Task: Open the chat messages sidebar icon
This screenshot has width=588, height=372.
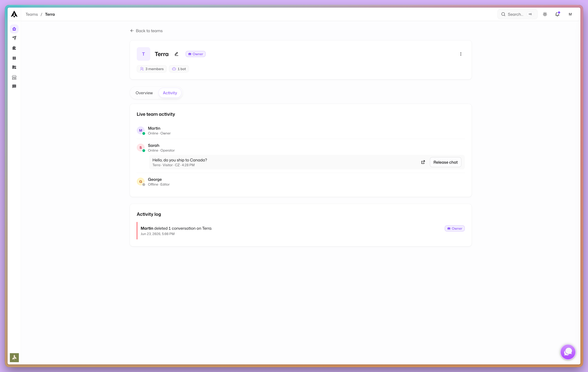Action: click(x=14, y=86)
